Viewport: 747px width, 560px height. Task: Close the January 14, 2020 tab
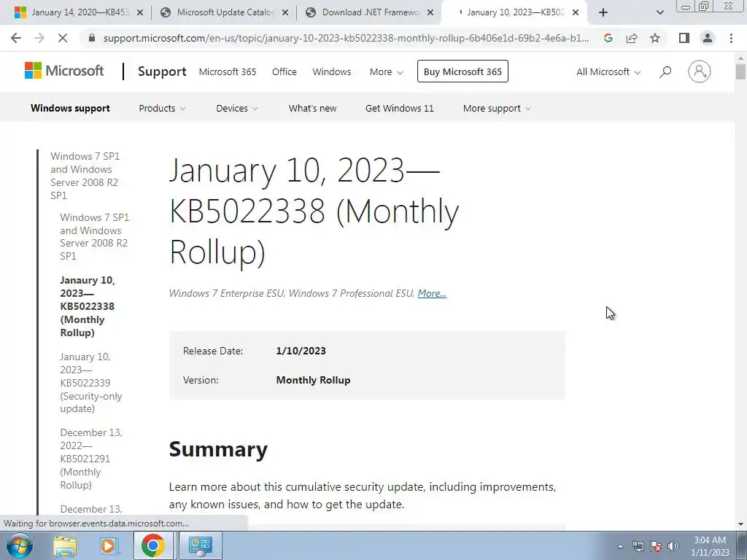140,13
